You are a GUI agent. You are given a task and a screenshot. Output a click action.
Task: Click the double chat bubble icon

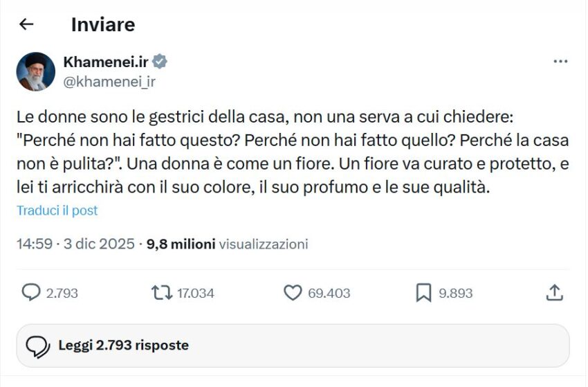pyautogui.click(x=37, y=345)
